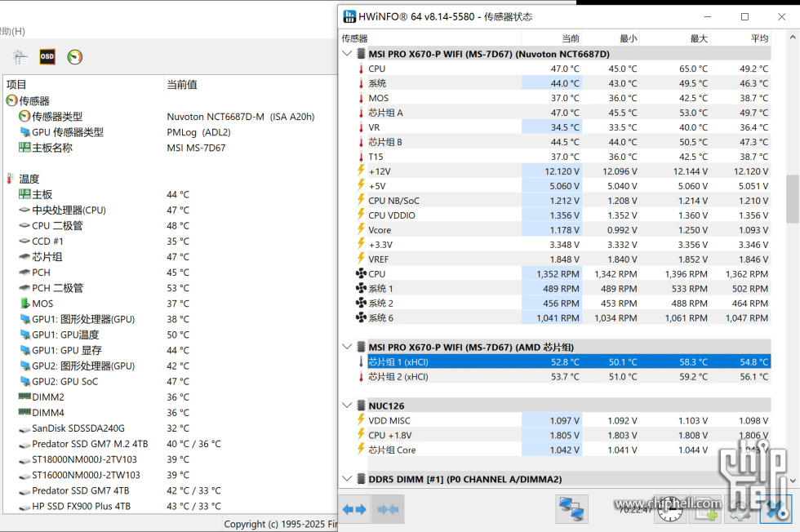Screen dimensions: 800x532
Task: Click the 最小 column header
Action: click(x=611, y=38)
